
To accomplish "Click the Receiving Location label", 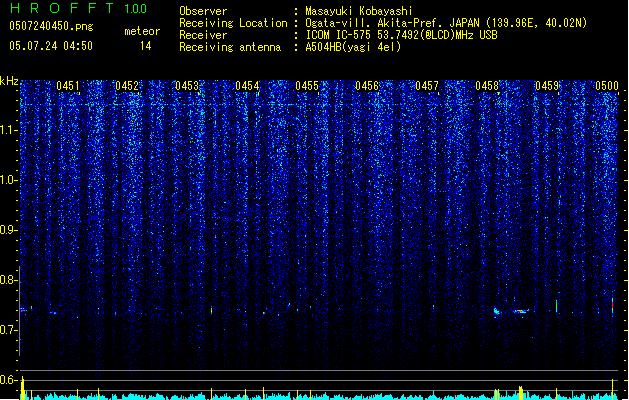I will coord(233,23).
